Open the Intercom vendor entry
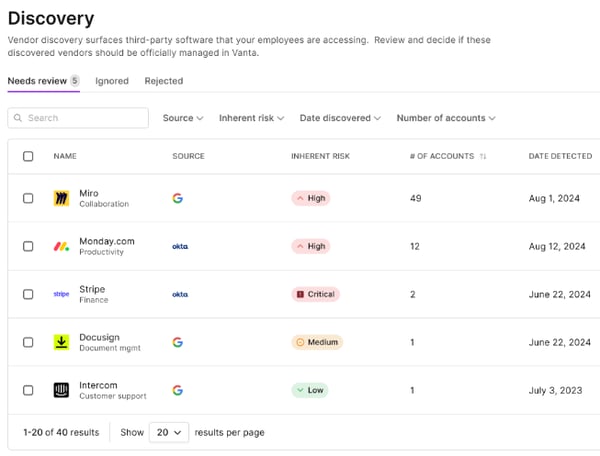Screen dimensions: 600x456 click(98, 385)
